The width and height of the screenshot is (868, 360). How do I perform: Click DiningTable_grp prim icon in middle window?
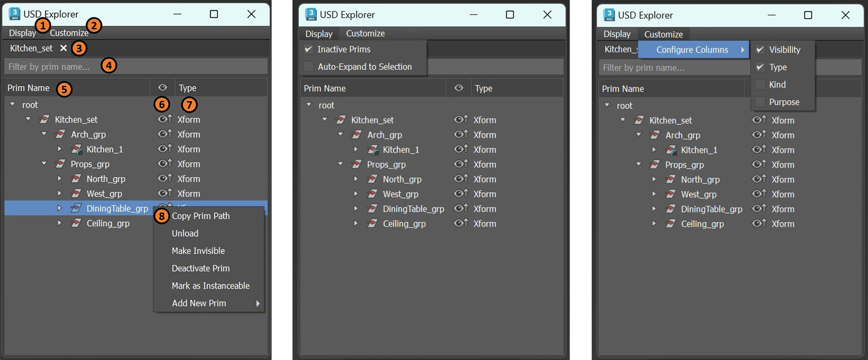pos(373,209)
